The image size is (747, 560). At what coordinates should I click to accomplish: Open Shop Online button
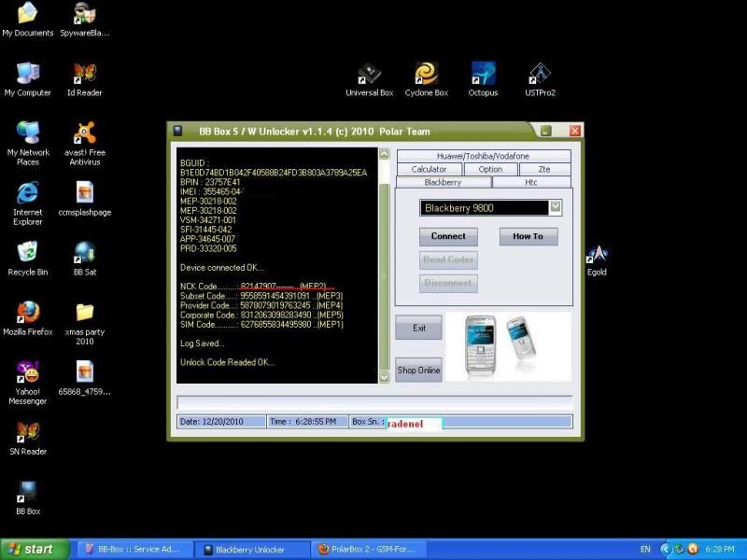[x=418, y=370]
